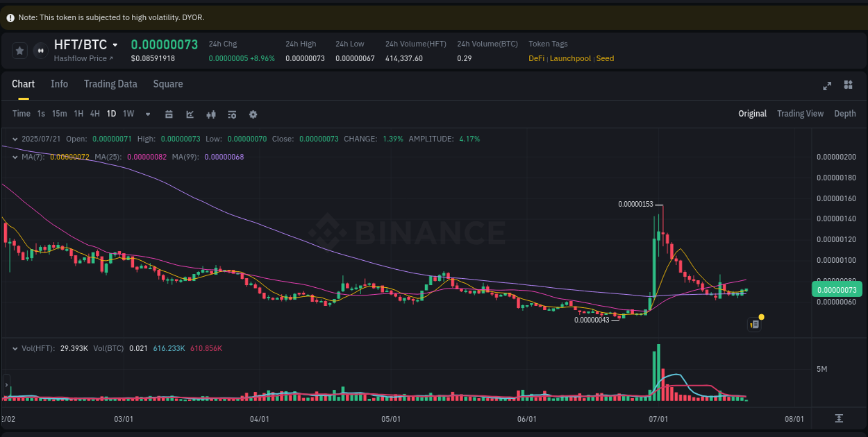Open the HFT/BTC pair dropdown

tap(116, 44)
